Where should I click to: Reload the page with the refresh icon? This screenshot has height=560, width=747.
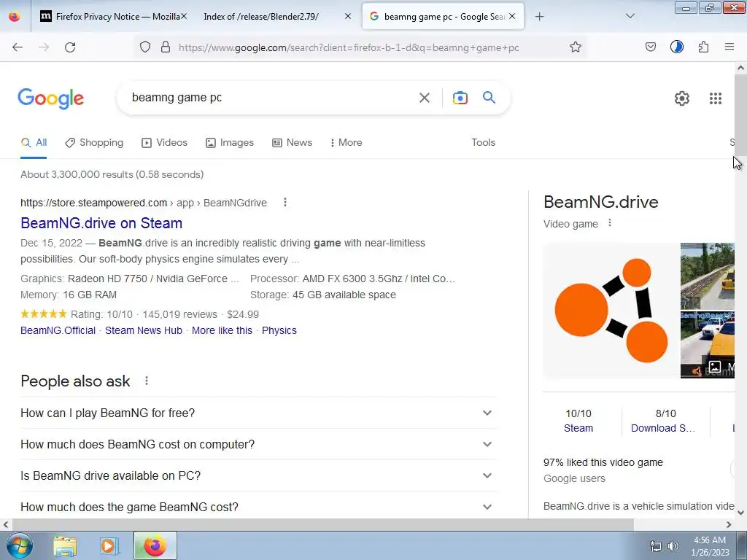tap(70, 47)
